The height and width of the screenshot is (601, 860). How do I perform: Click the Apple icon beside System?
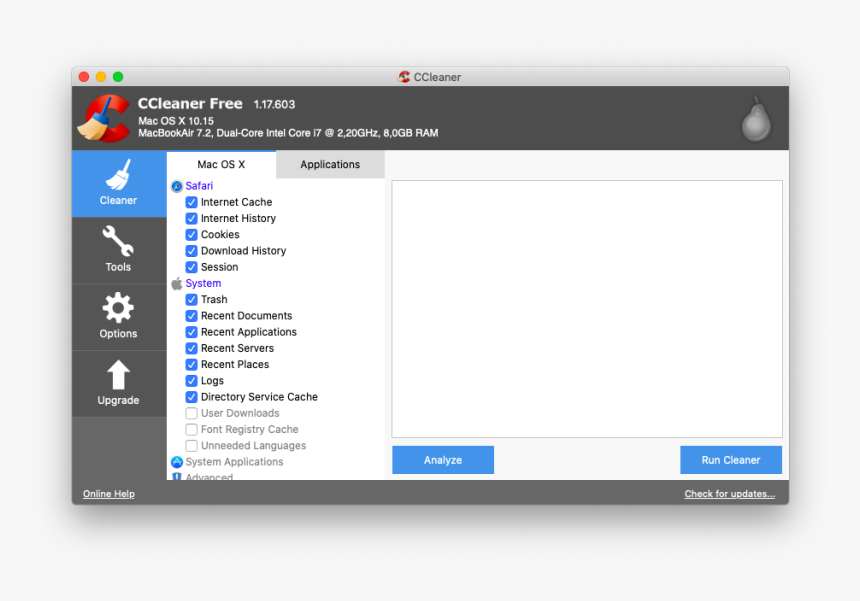(177, 284)
